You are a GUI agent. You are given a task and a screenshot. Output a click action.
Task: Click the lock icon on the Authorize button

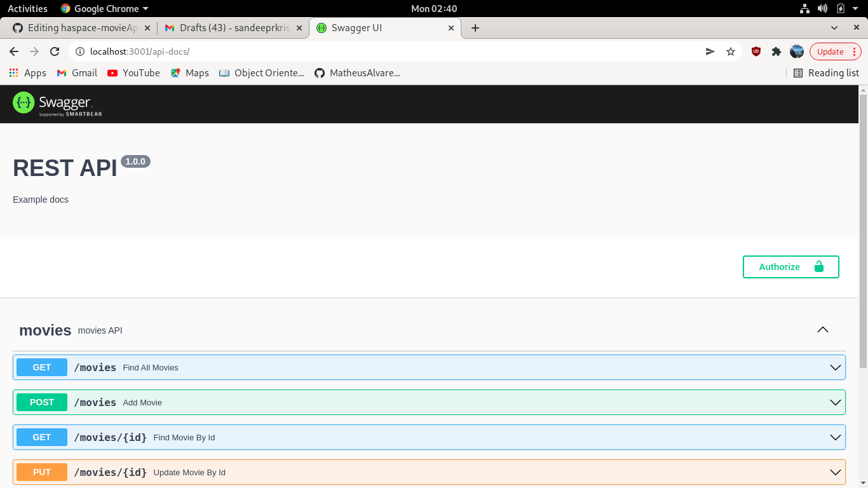tap(820, 267)
